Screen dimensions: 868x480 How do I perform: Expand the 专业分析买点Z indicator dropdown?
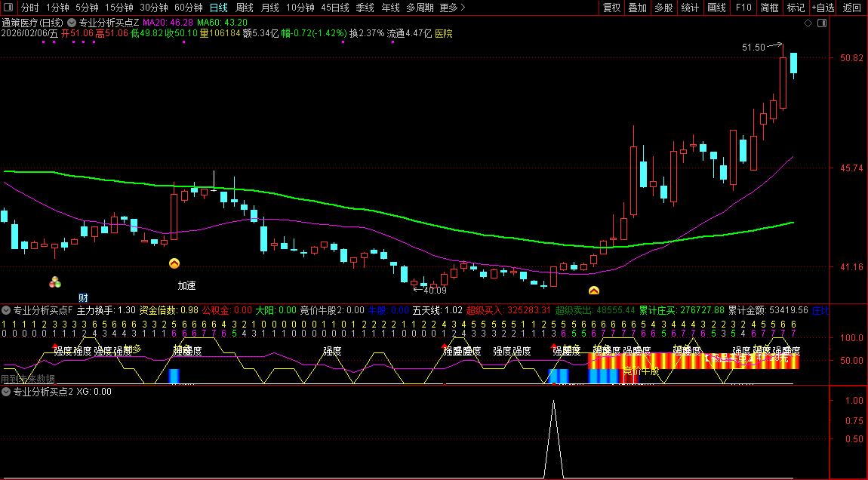click(x=72, y=23)
